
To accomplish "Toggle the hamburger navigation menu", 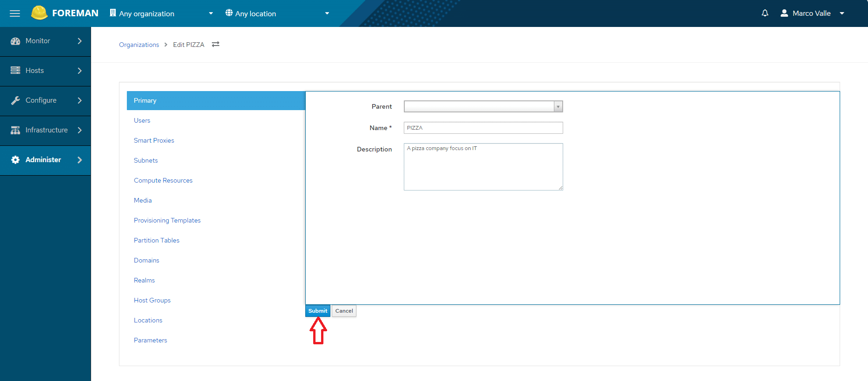I will coord(15,13).
